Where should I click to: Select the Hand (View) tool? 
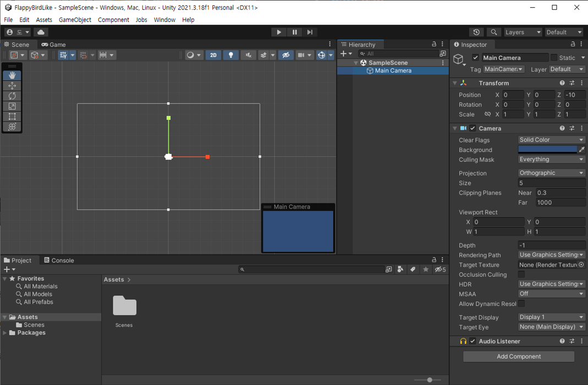[x=12, y=75]
